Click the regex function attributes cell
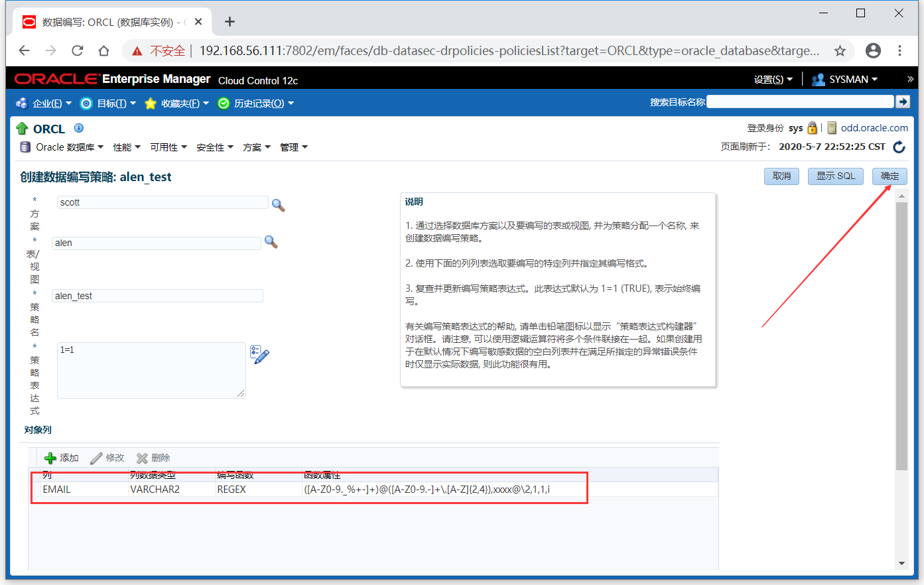This screenshot has height=585, width=924. coord(509,489)
